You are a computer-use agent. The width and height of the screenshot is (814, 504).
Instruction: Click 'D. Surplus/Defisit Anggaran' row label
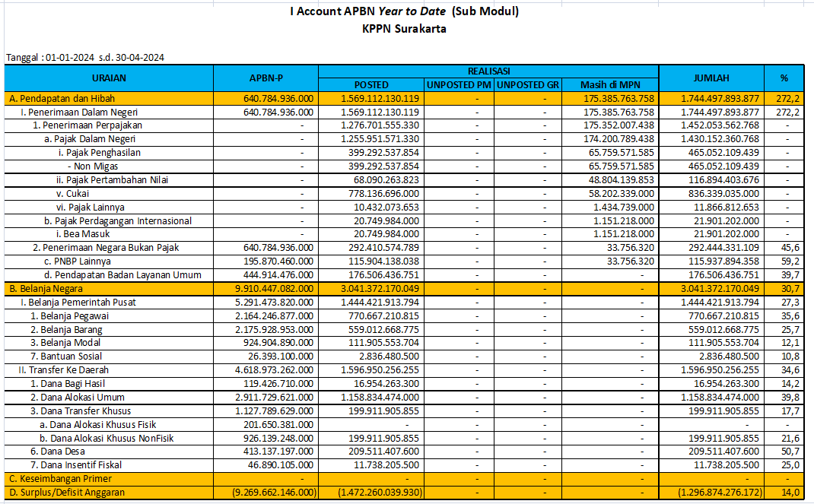click(67, 493)
